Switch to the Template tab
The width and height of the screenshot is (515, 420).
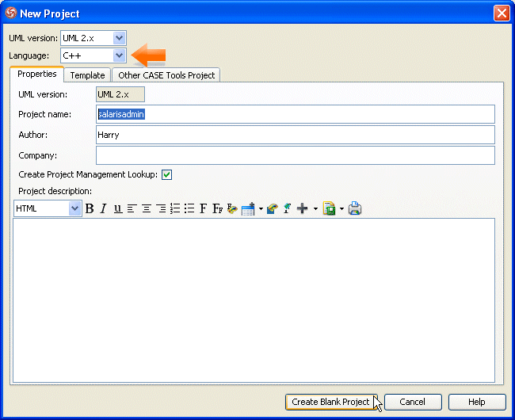[87, 75]
